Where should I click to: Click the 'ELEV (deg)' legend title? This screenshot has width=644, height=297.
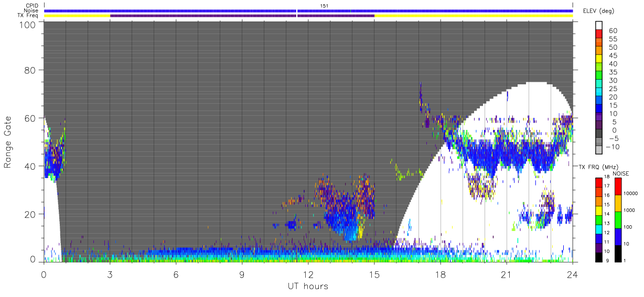(x=597, y=11)
